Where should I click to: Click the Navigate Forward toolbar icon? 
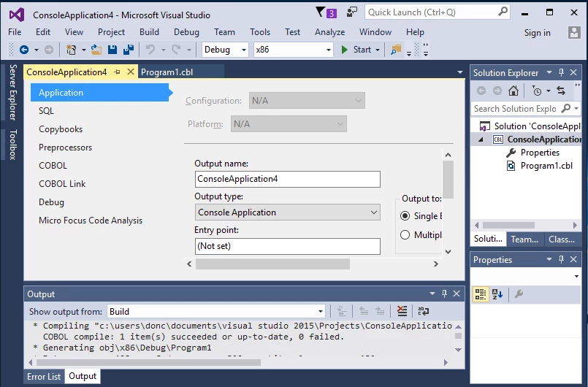(x=49, y=50)
